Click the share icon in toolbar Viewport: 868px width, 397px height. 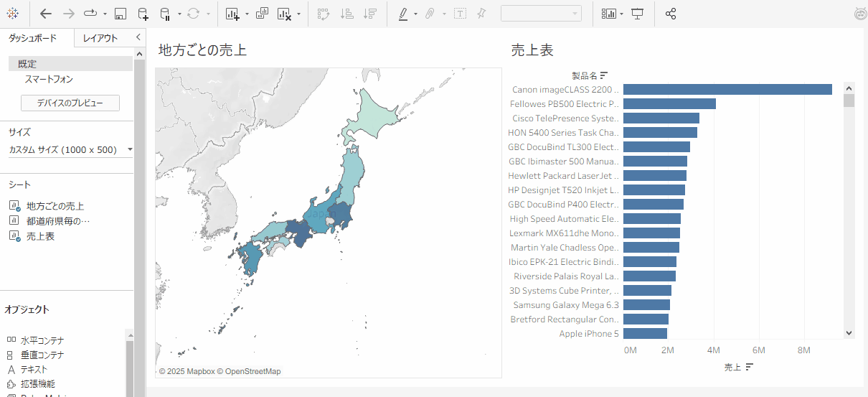point(671,14)
